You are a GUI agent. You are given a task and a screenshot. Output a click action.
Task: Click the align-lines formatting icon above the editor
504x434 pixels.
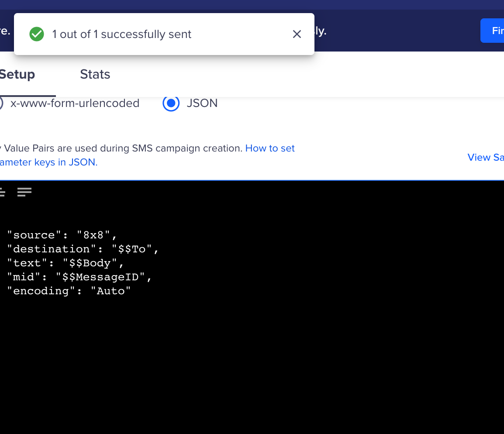pyautogui.click(x=24, y=192)
